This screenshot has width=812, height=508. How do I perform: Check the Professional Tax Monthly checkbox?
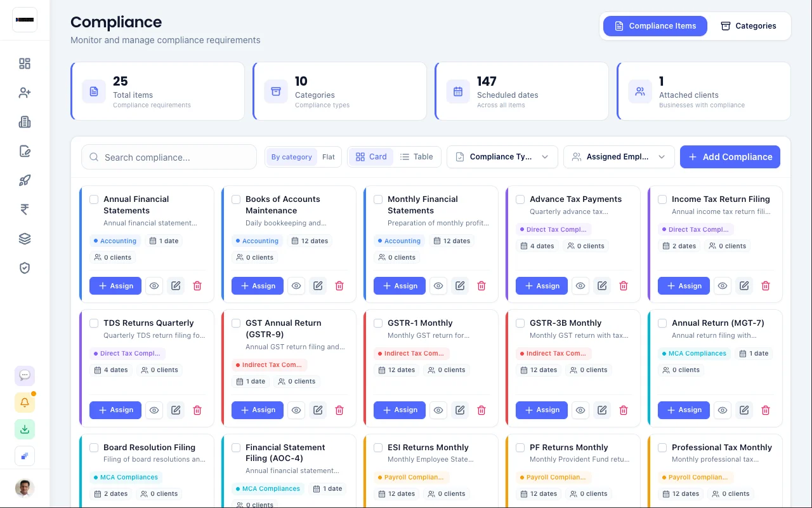tap(662, 448)
